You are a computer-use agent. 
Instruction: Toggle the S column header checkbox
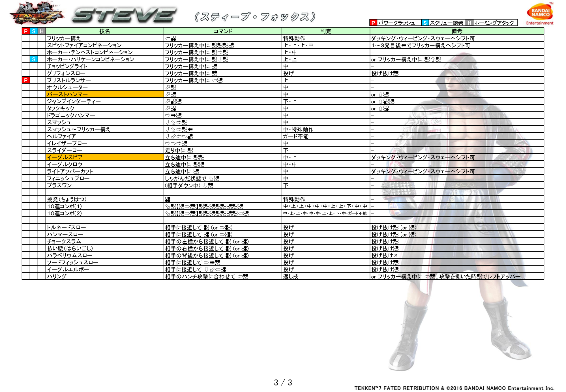(x=33, y=31)
